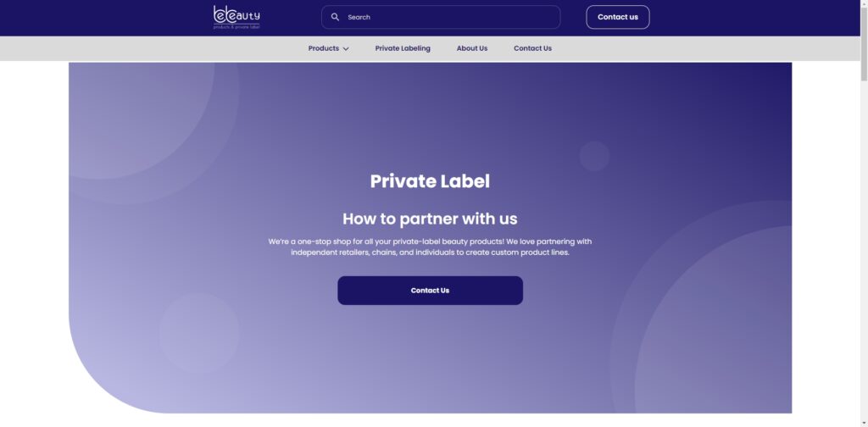Click the scrollbar up arrow
The width and height of the screenshot is (868, 427).
coord(863,4)
